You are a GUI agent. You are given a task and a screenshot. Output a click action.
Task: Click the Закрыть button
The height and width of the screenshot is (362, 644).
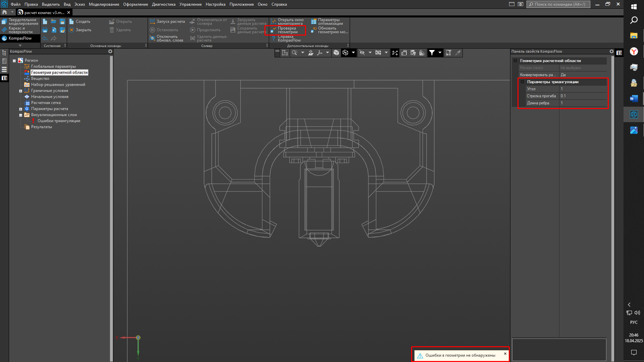point(81,30)
